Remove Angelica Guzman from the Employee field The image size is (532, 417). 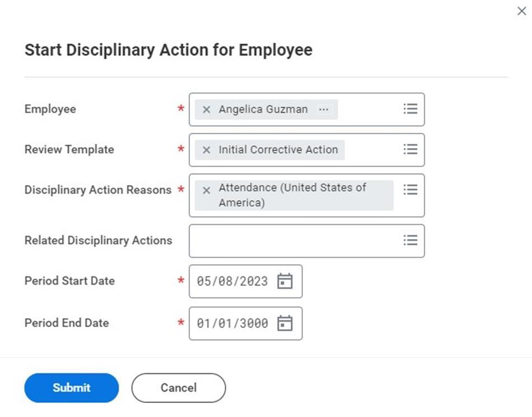click(206, 110)
